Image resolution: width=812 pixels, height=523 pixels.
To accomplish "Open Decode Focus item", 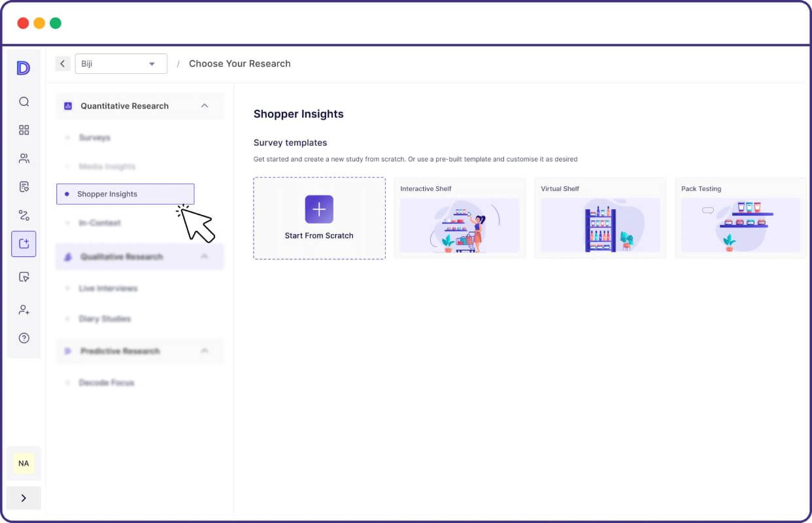I will 107,382.
